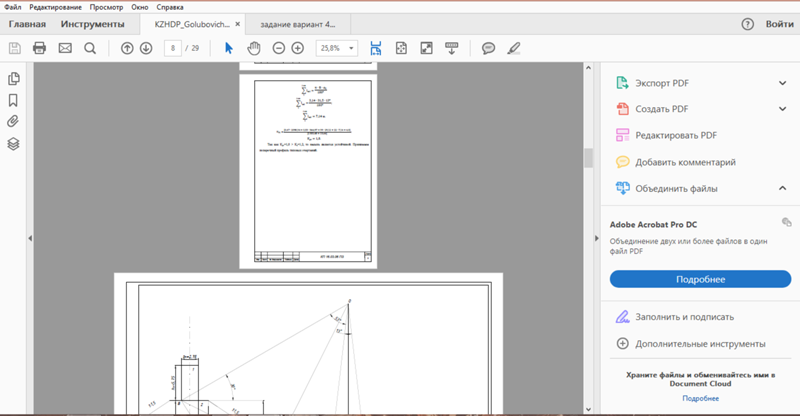Activate the Hand pan tool
800x416 pixels.
(254, 48)
